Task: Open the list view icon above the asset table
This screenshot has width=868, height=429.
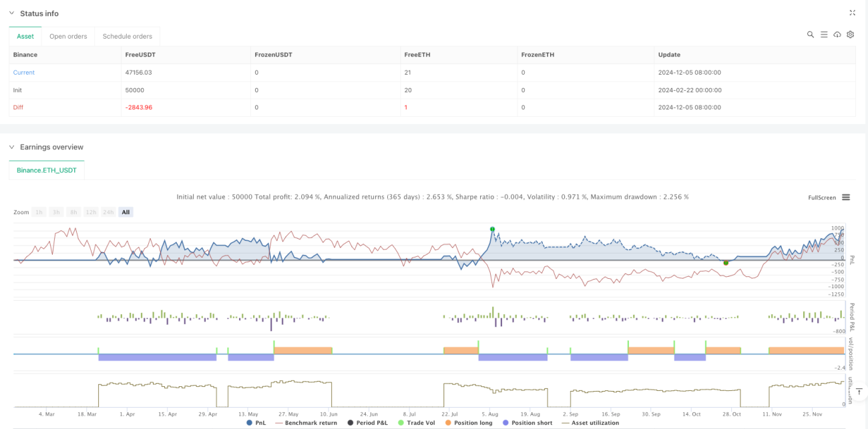Action: click(824, 35)
